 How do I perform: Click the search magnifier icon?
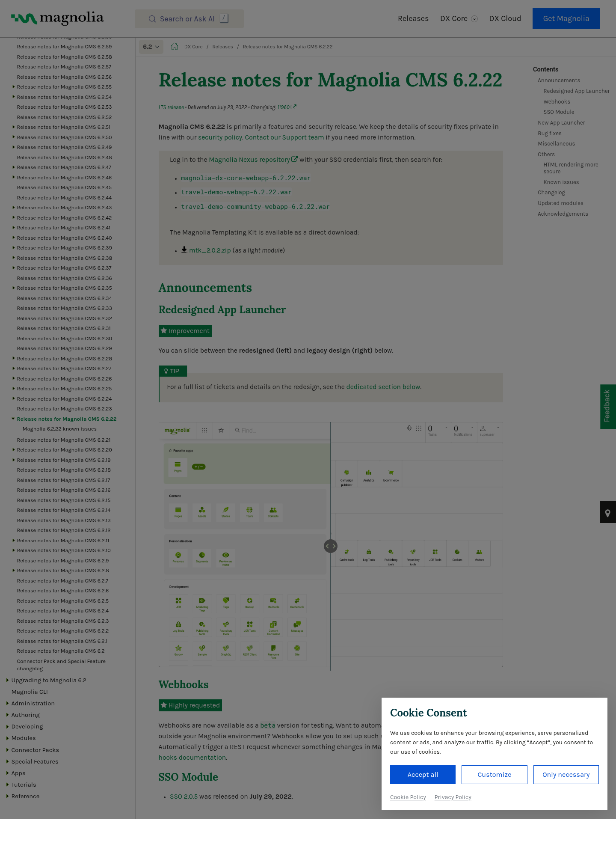point(152,19)
